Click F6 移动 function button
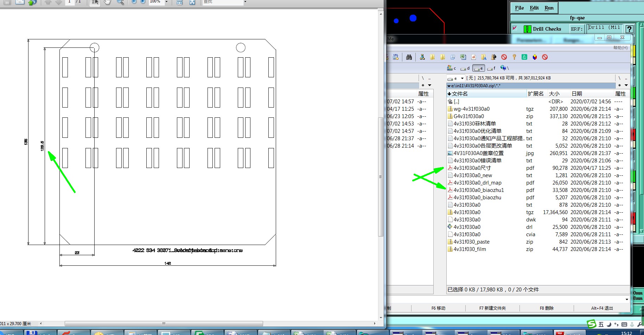Screen dimensions: 644x335 [438, 308]
